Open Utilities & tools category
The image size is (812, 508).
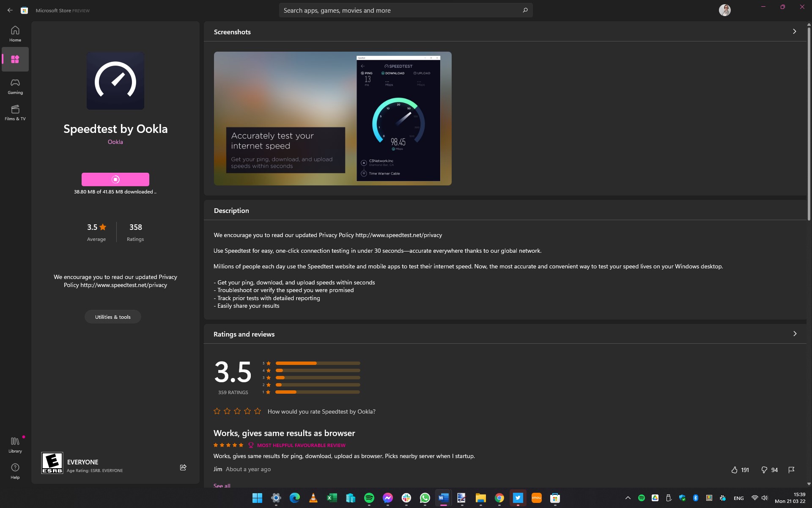tap(113, 317)
